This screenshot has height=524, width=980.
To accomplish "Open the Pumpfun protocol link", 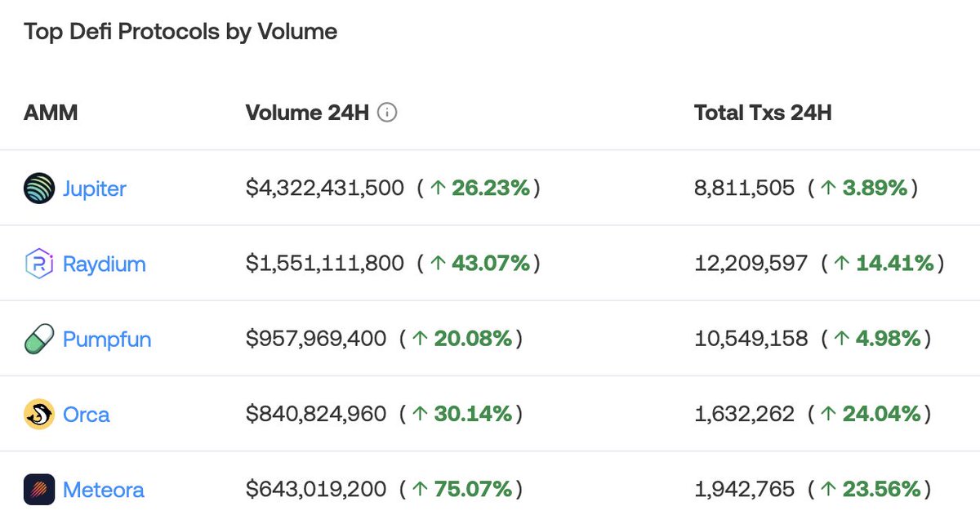I will point(107,339).
